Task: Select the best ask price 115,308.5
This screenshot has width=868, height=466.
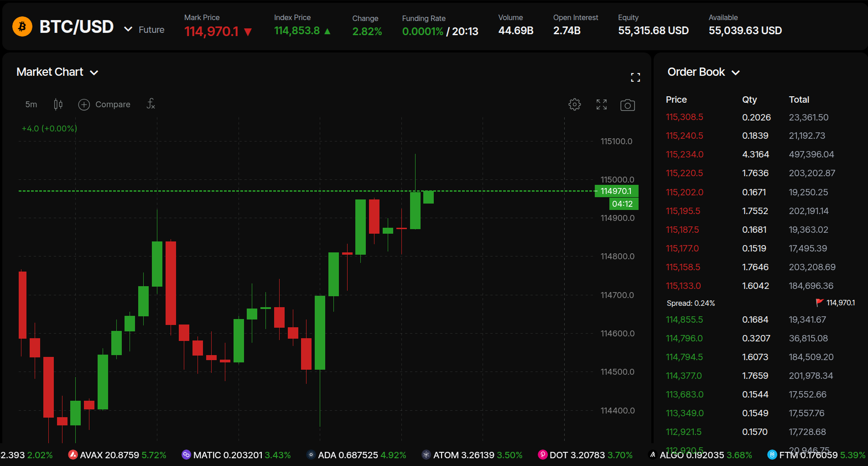Action: (x=684, y=117)
